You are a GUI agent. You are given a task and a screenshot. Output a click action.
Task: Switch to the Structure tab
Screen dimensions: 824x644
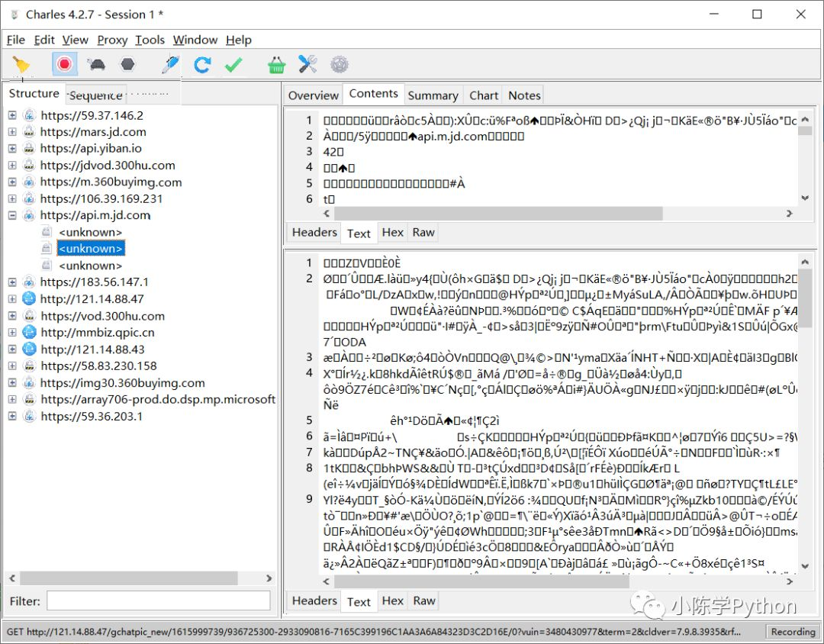click(34, 94)
